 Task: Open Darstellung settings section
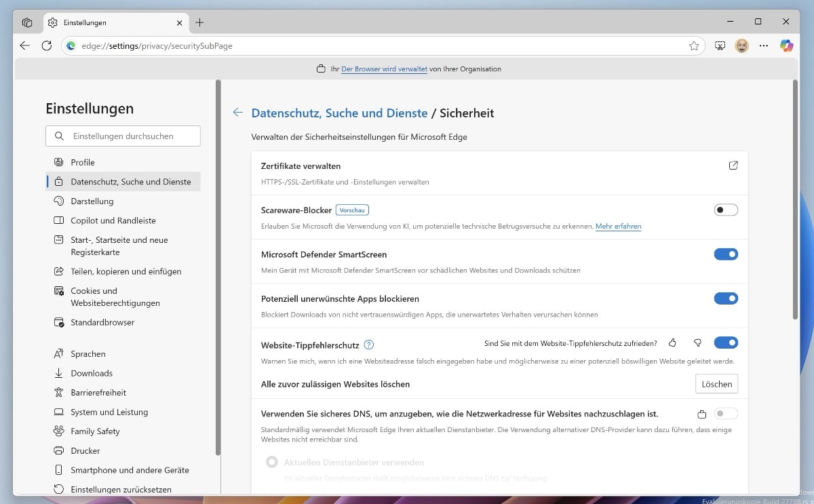coord(123,201)
